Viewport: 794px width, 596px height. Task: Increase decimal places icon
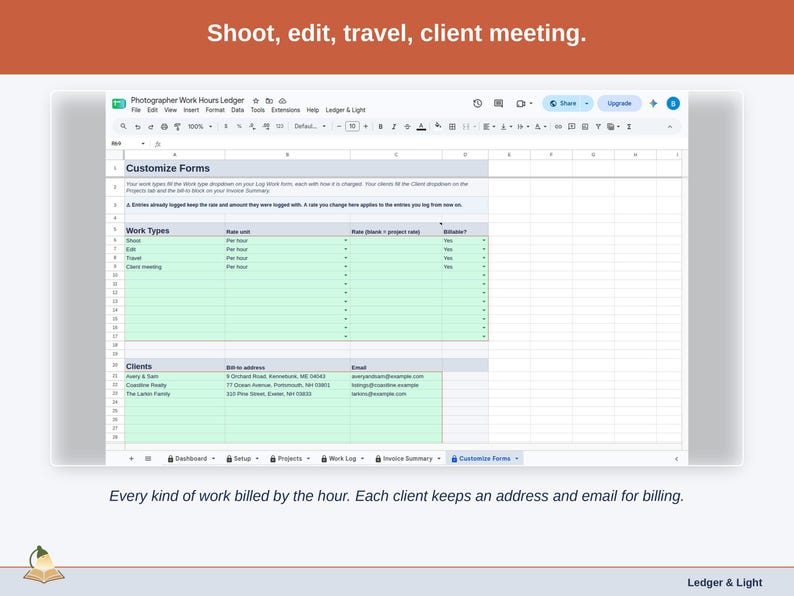point(266,127)
